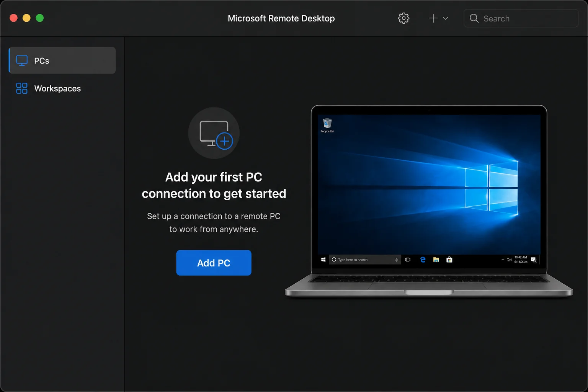Screen dimensions: 588x392
Task: Click the PCs monitor icon in the sidebar
Action: tap(22, 60)
